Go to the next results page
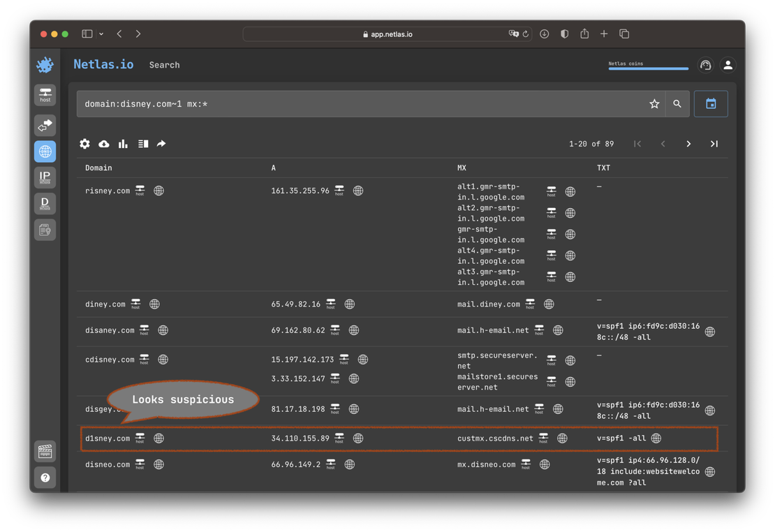The height and width of the screenshot is (532, 775). coord(688,144)
